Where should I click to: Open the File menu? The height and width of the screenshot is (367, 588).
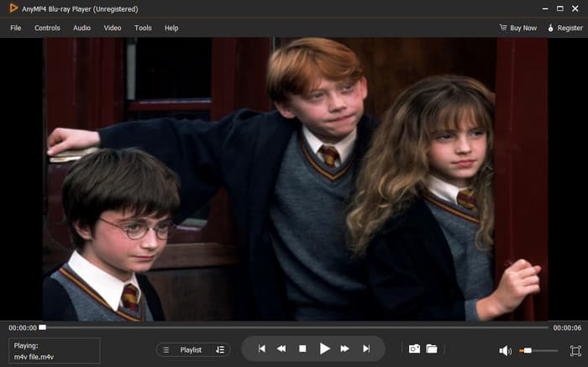point(16,28)
